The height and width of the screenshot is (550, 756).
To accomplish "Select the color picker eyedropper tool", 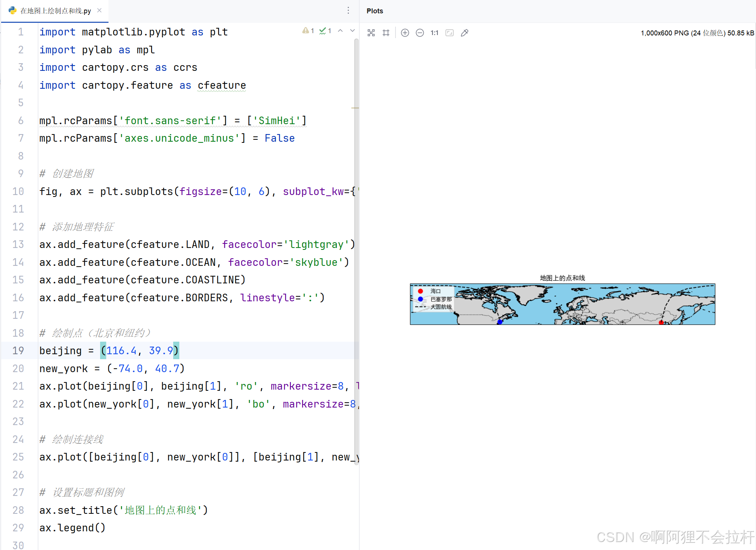I will pos(464,33).
